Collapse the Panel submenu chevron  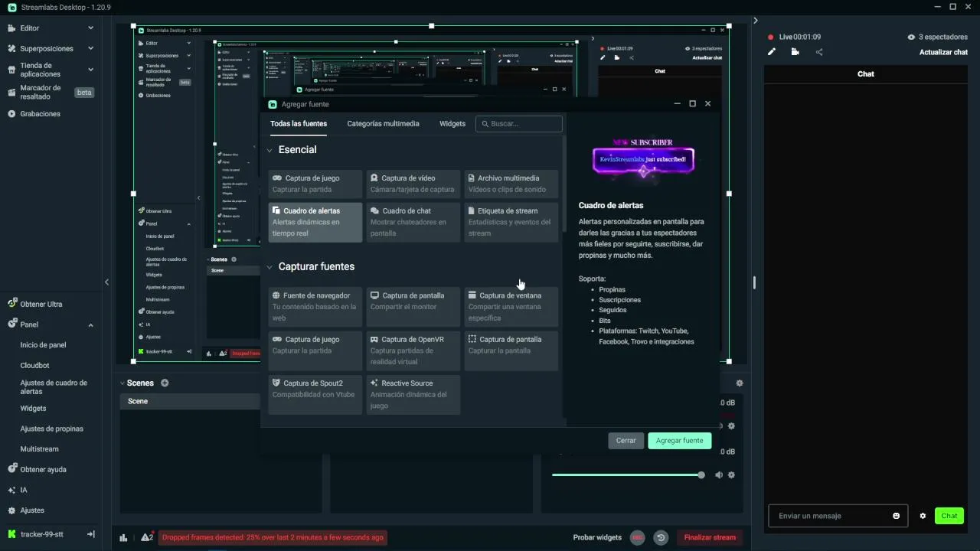click(90, 325)
